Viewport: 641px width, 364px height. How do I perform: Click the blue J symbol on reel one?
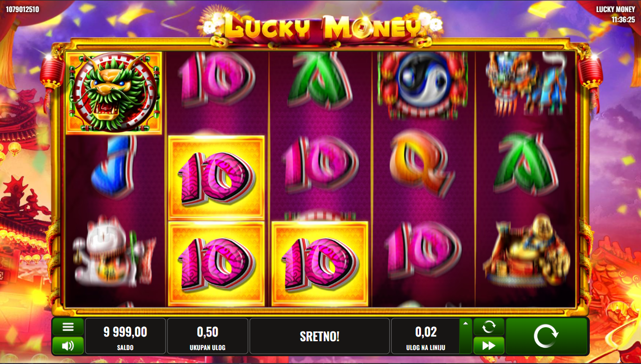point(114,165)
